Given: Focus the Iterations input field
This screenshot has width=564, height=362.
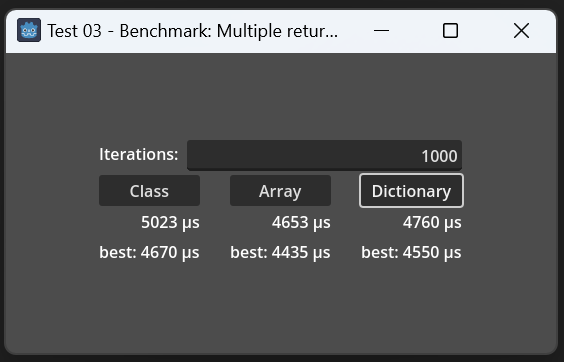Looking at the screenshot, I should pyautogui.click(x=324, y=155).
